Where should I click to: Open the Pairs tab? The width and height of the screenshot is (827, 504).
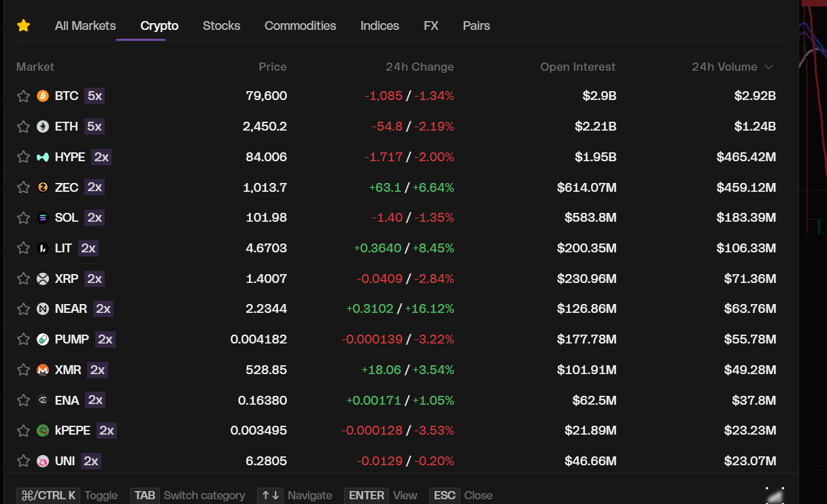[476, 26]
